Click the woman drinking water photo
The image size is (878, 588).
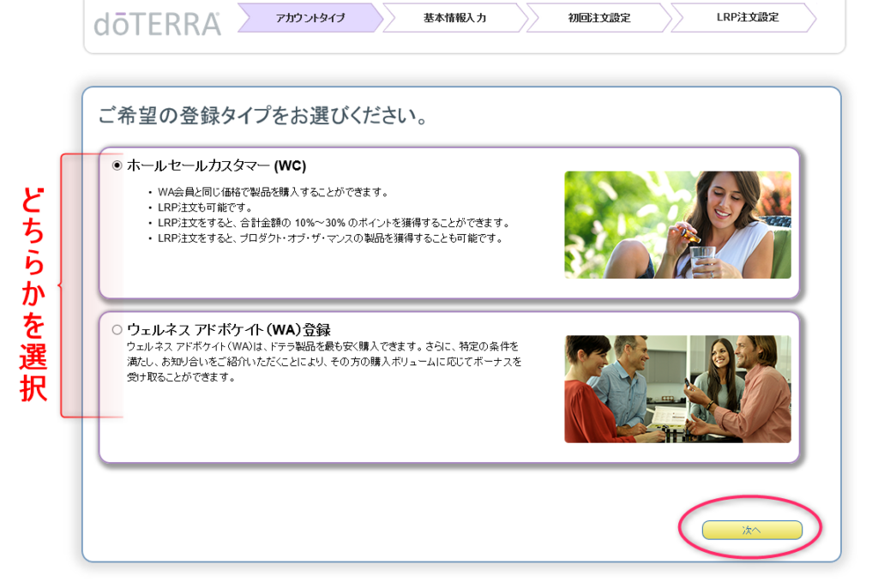677,225
